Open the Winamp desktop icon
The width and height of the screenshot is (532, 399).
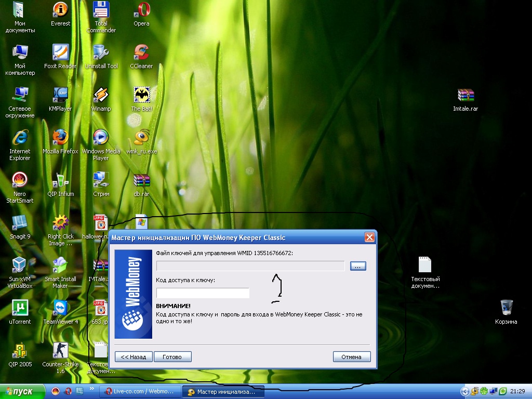pyautogui.click(x=101, y=95)
